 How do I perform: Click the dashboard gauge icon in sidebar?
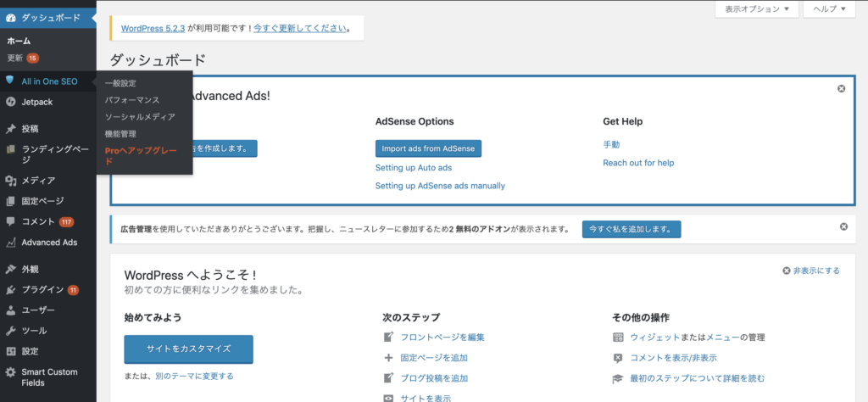pyautogui.click(x=10, y=18)
